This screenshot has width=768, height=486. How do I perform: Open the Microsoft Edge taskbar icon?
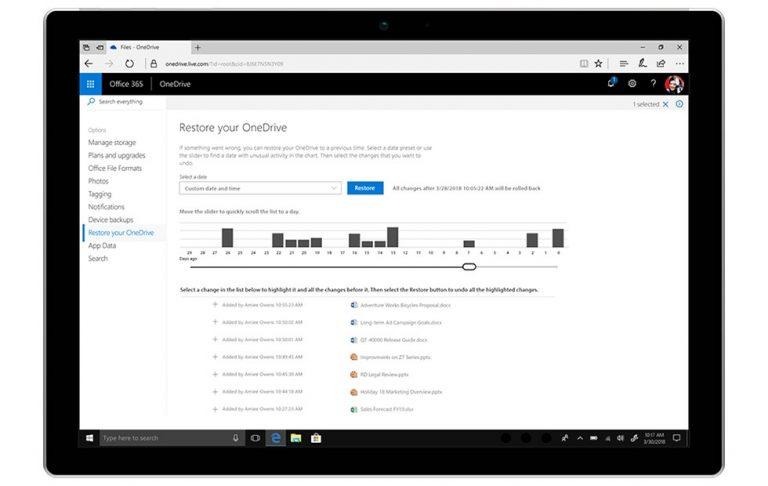(x=275, y=437)
